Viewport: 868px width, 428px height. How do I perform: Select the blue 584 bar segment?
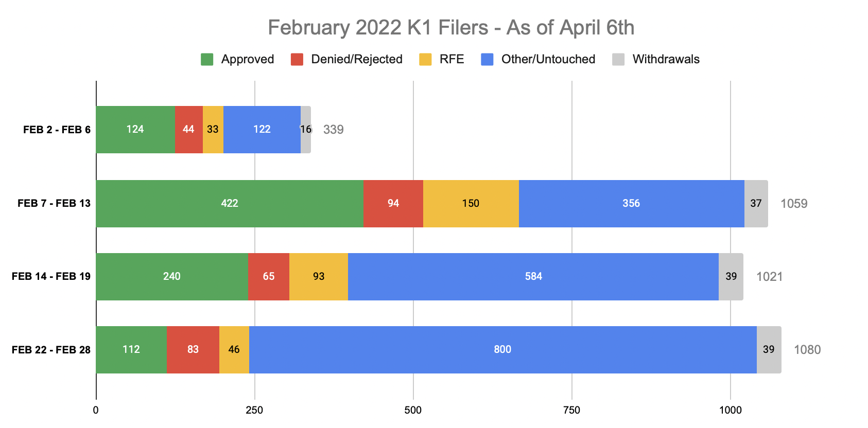tap(533, 276)
